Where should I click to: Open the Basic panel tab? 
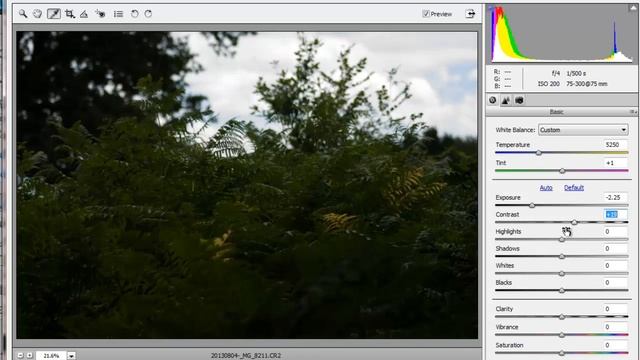coord(493,100)
